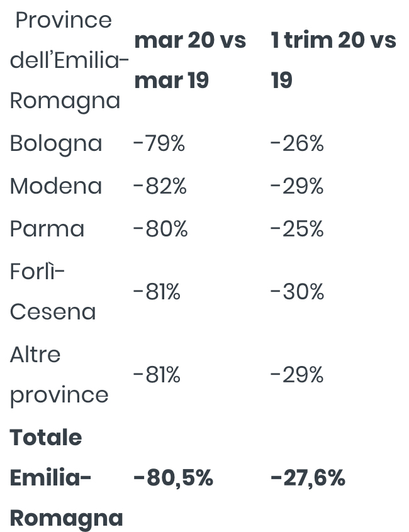Image resolution: width=409 pixels, height=532 pixels.
Task: Select the Forlì-Cesena row label
Action: tap(53, 291)
